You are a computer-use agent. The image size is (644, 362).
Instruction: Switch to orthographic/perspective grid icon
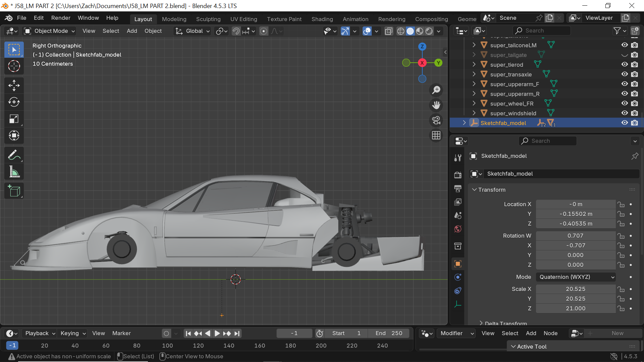coord(436,135)
